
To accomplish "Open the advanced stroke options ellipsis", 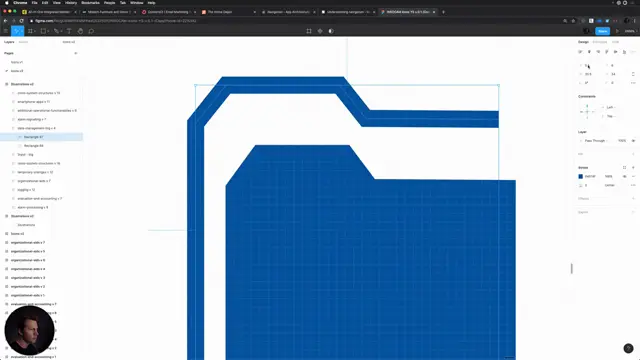I will point(633,185).
